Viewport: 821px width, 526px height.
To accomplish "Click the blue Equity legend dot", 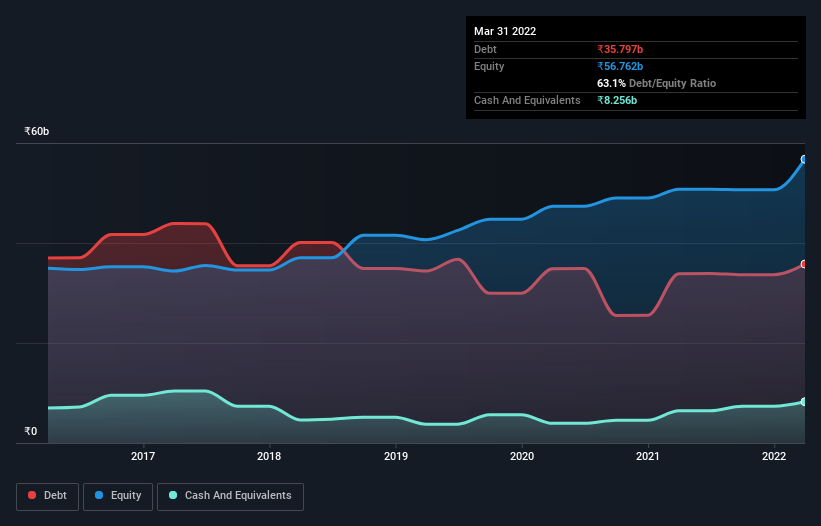I will click(99, 495).
